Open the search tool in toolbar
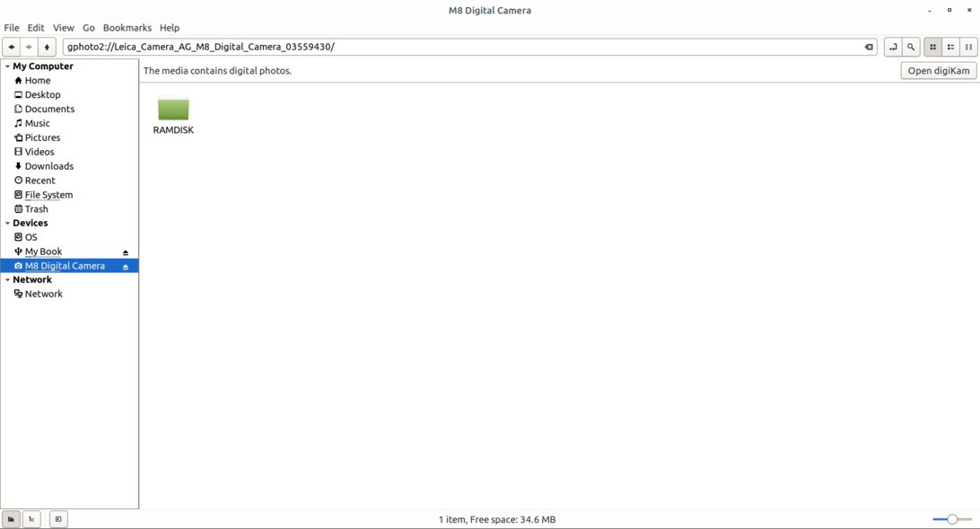980x529 pixels. 911,47
